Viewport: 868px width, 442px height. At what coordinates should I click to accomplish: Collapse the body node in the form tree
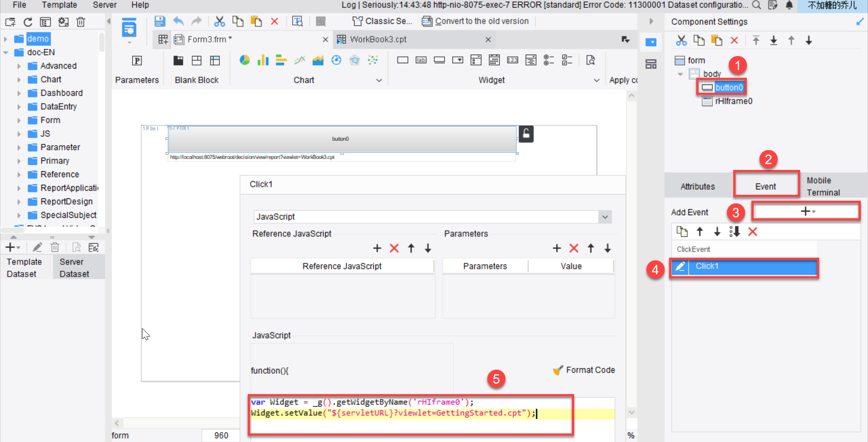679,74
